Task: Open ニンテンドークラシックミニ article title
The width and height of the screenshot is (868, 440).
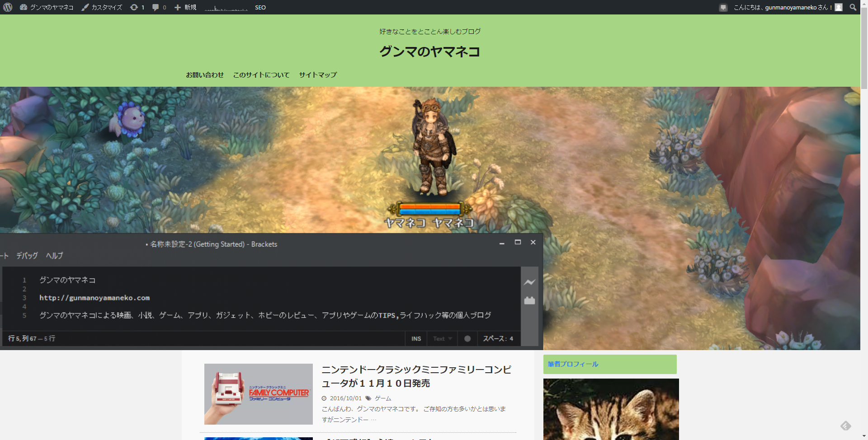Action: (416, 376)
